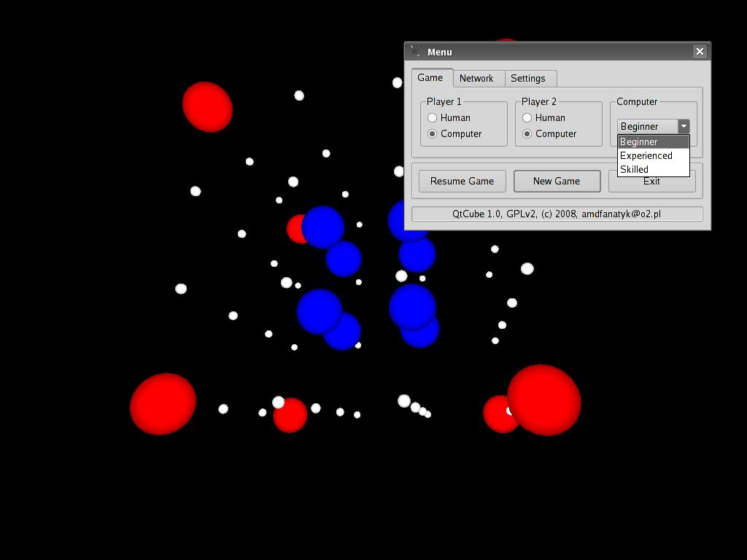
Task: Click the Resume Game button
Action: coord(462,182)
